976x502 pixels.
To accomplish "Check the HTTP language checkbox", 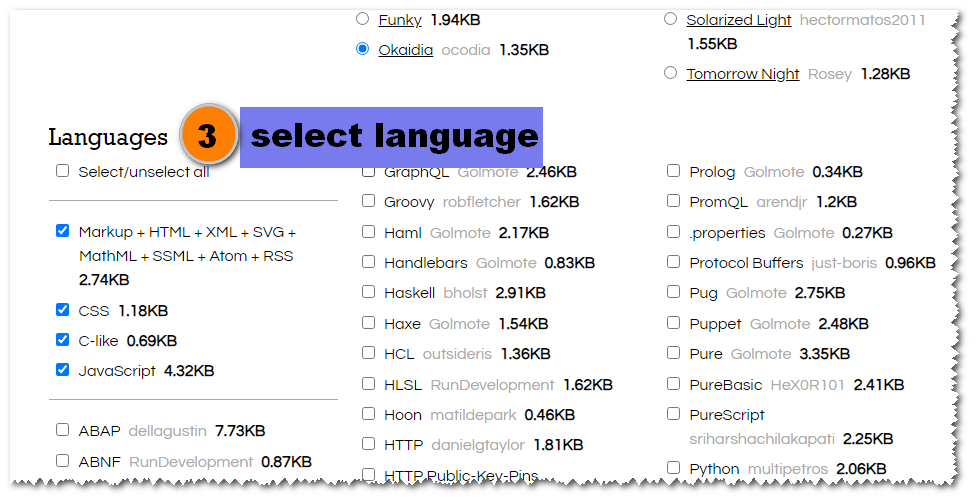I will (368, 443).
